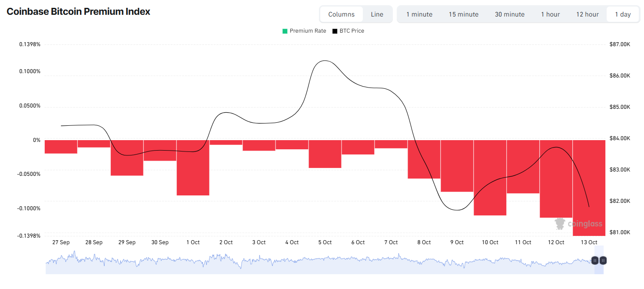
Task: Switch chart view to Columns
Action: (341, 14)
